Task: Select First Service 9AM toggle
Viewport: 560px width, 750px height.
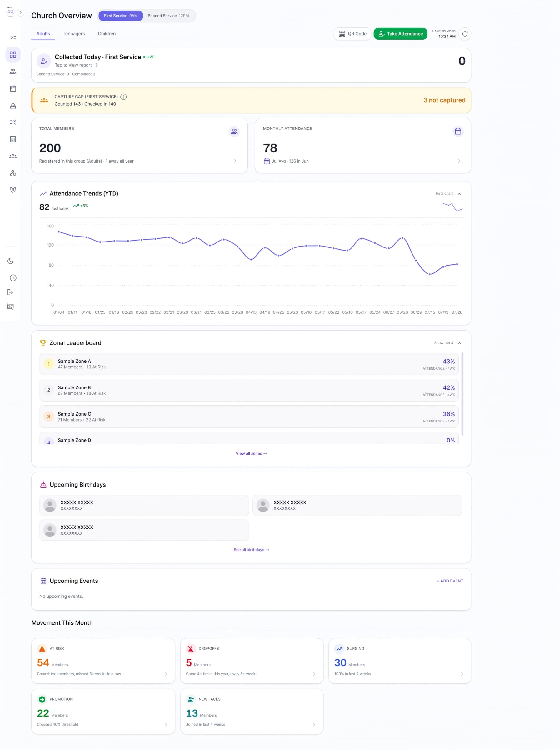Action: click(x=121, y=16)
